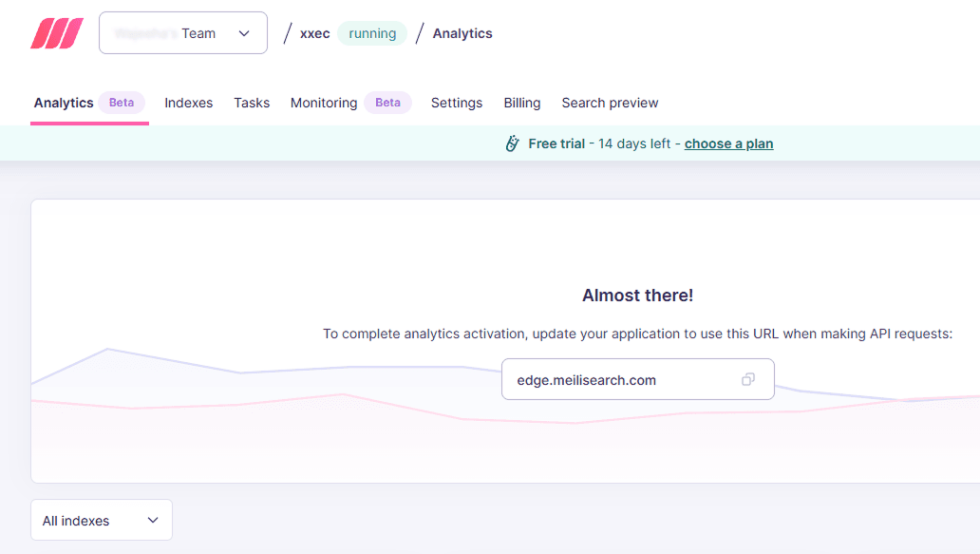Screen dimensions: 980x554
Task: Click the free trial hourglass icon
Action: (x=513, y=143)
